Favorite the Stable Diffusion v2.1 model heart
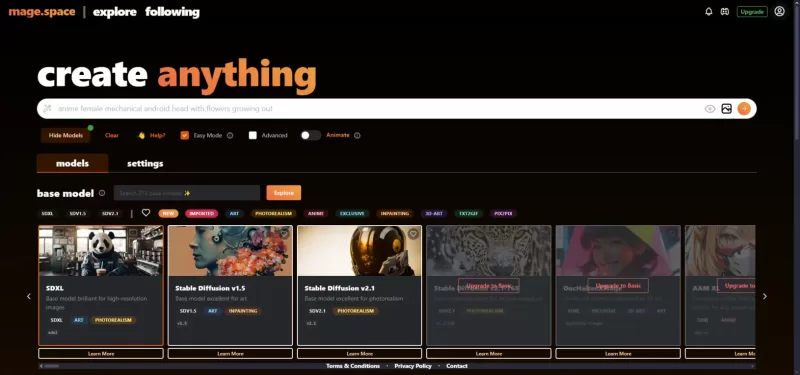 (x=413, y=234)
